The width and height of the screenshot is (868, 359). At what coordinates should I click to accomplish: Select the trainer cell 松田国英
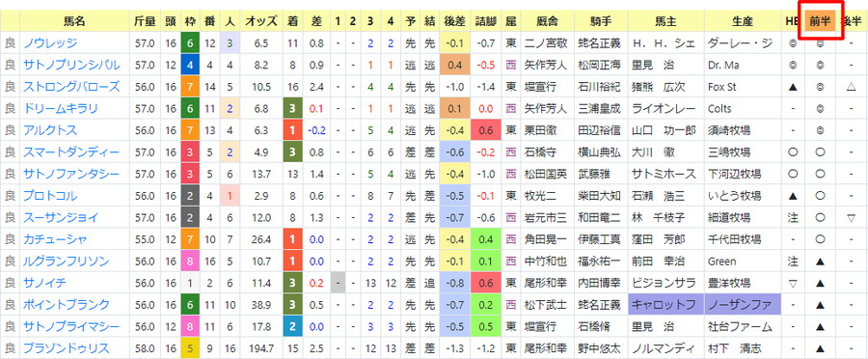pos(547,174)
